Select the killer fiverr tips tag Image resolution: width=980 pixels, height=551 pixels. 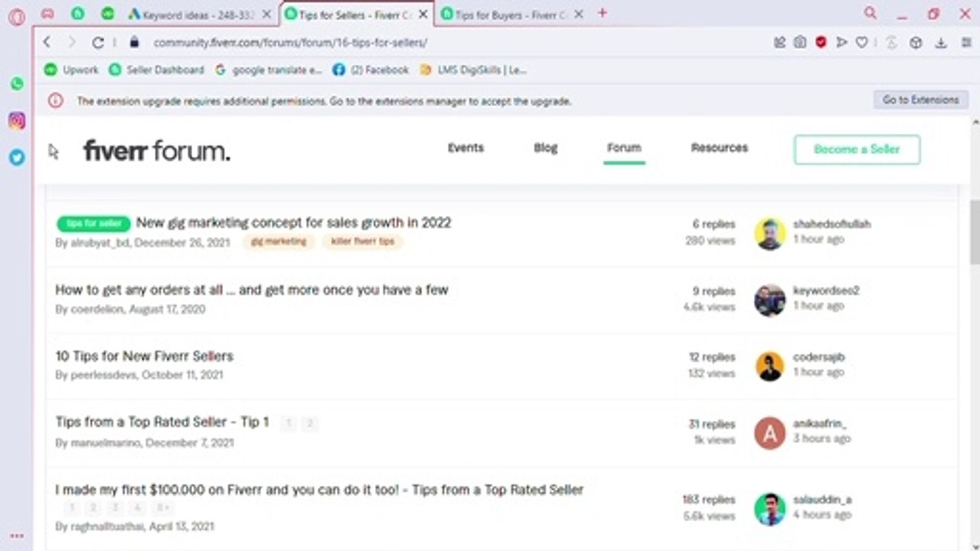click(x=363, y=242)
